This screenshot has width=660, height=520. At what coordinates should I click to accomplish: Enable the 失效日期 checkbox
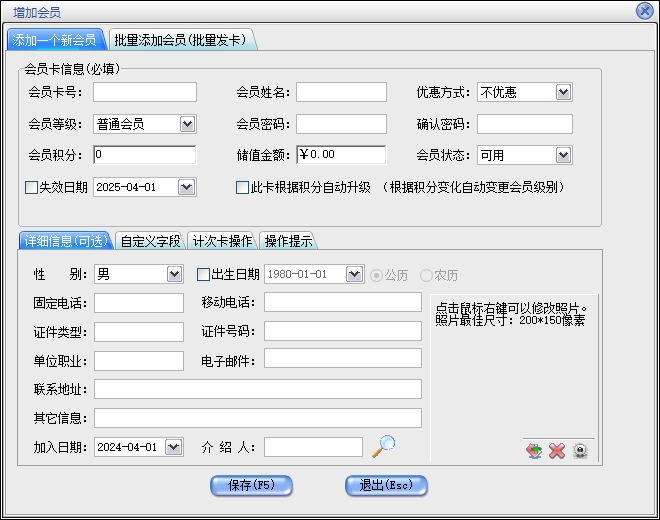(x=32, y=187)
